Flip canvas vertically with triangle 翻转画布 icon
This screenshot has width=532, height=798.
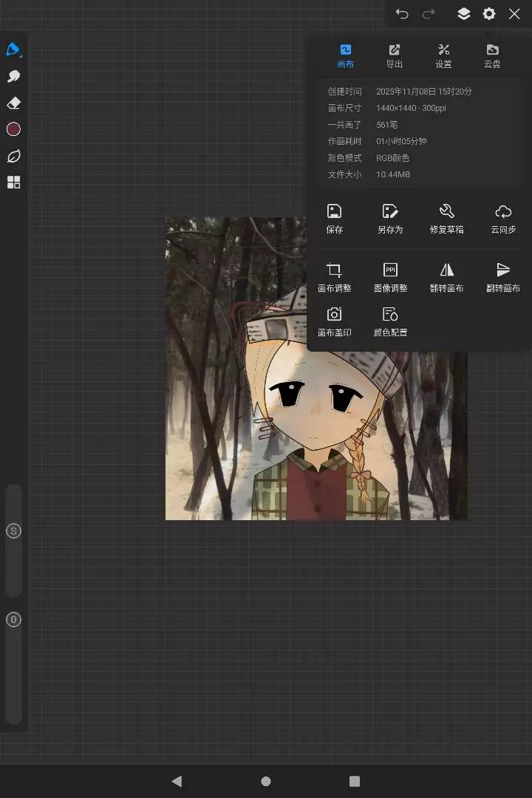click(x=503, y=277)
